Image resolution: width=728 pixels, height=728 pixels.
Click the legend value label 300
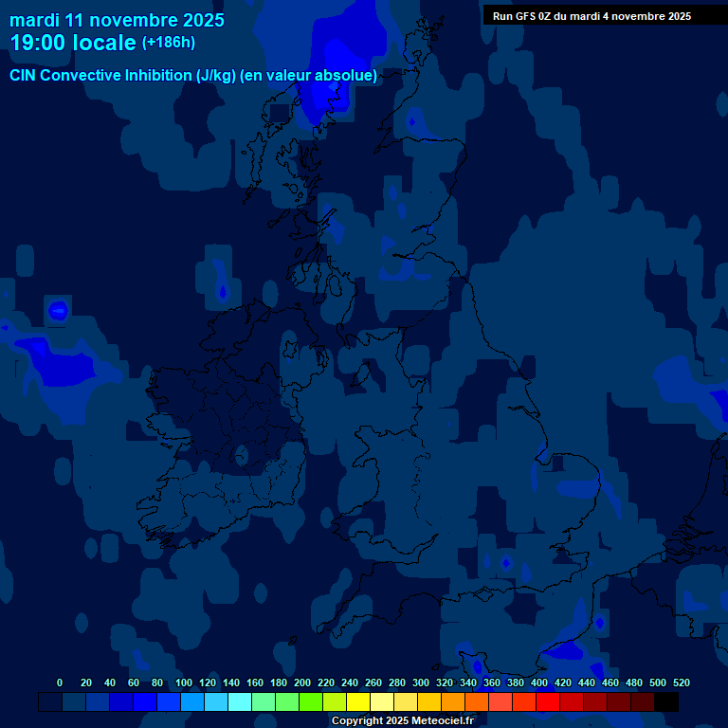421,682
